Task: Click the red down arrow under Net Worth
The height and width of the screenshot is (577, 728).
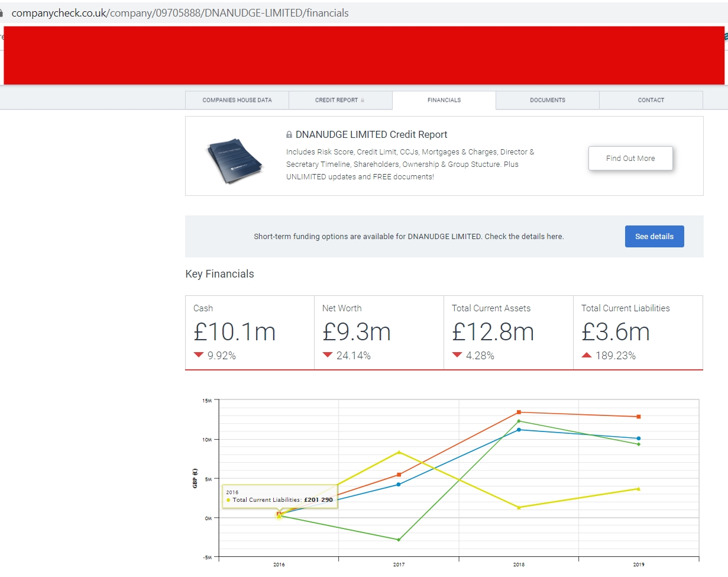Action: (328, 355)
